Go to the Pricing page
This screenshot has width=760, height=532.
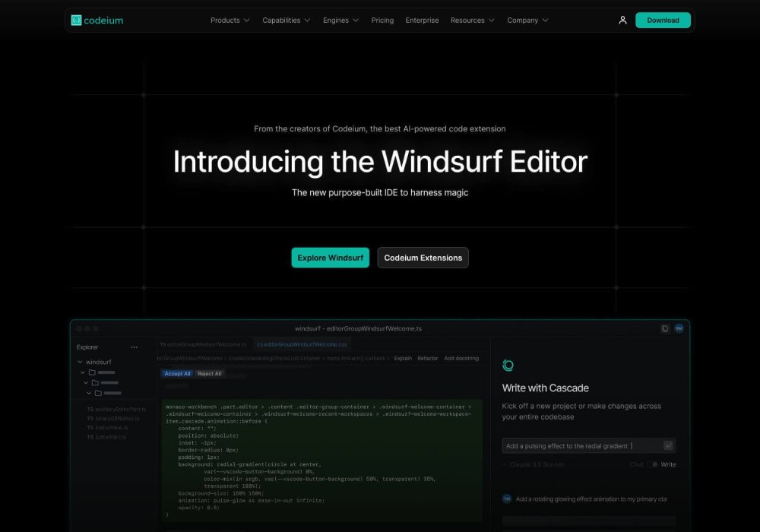point(382,21)
